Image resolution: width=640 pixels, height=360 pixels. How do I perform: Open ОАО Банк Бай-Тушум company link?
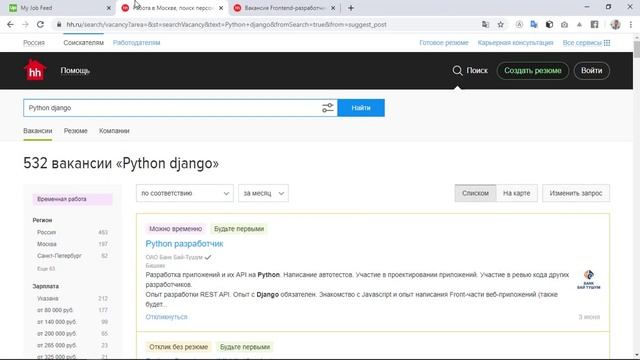(x=174, y=257)
